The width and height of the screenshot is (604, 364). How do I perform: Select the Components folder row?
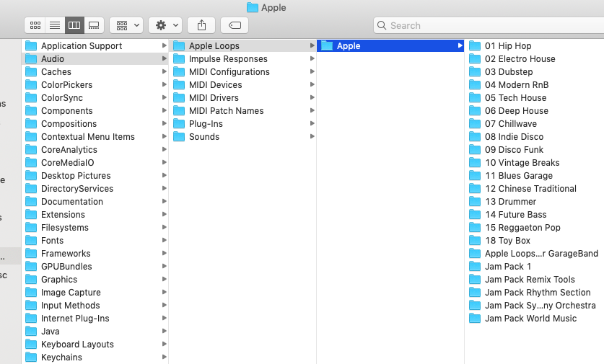95,111
